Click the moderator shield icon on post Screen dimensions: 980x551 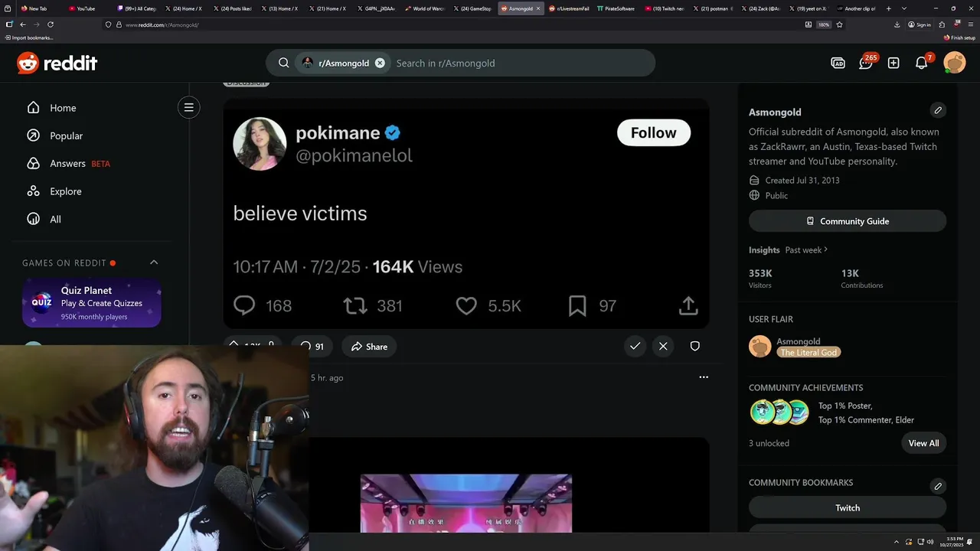pyautogui.click(x=695, y=346)
